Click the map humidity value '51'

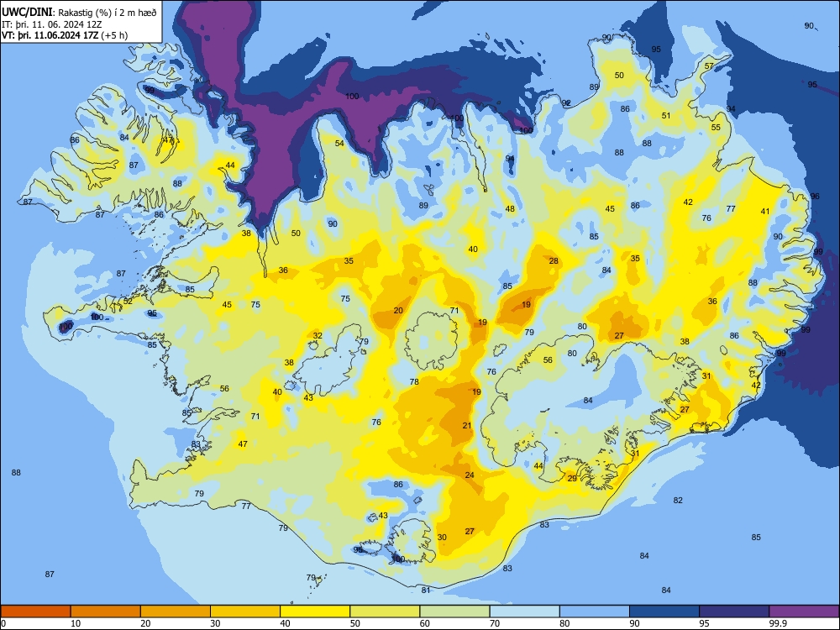666,115
